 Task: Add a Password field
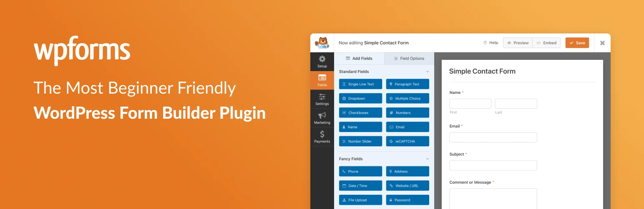[408, 200]
